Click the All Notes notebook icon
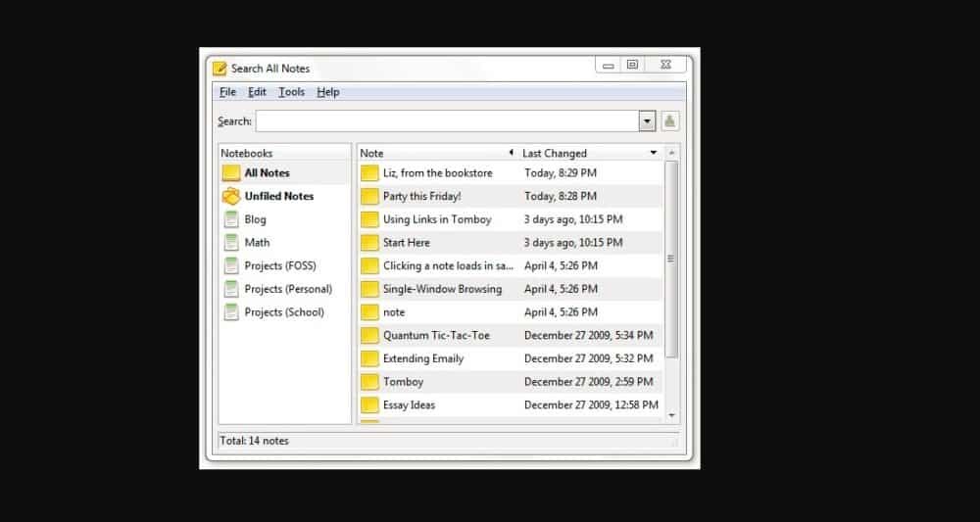 (x=231, y=173)
